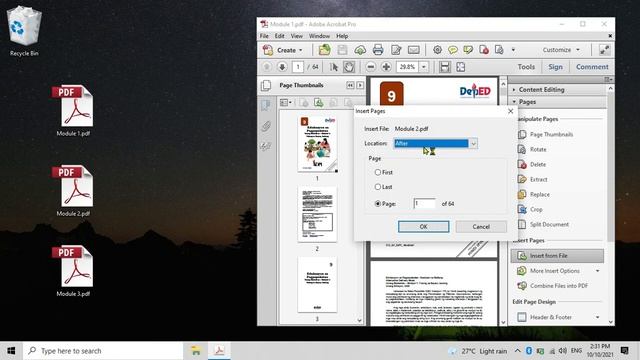Click OK in Insert Pages dialog
Image resolution: width=640 pixels, height=360 pixels.
coord(424,227)
